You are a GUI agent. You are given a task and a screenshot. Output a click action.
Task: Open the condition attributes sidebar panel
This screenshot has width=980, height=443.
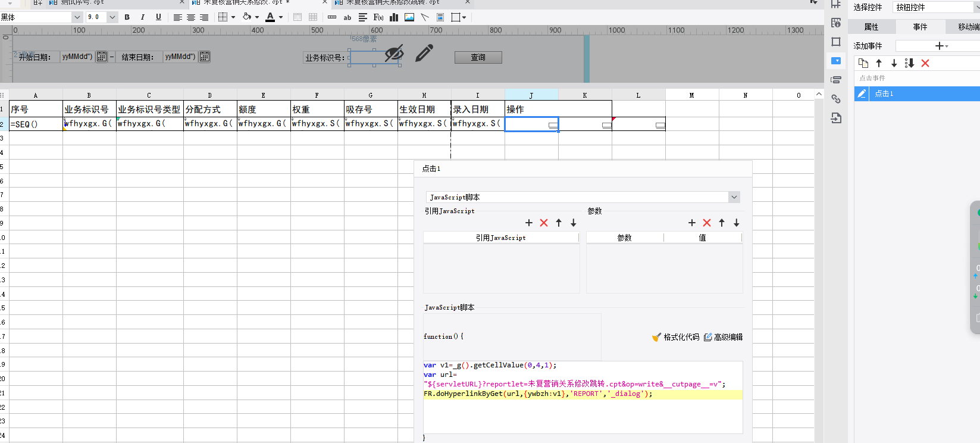coord(836,80)
